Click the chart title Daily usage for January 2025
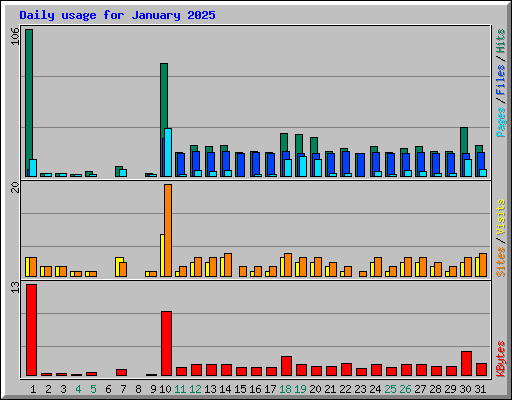Screen dimensions: 512x400 [x=117, y=15]
